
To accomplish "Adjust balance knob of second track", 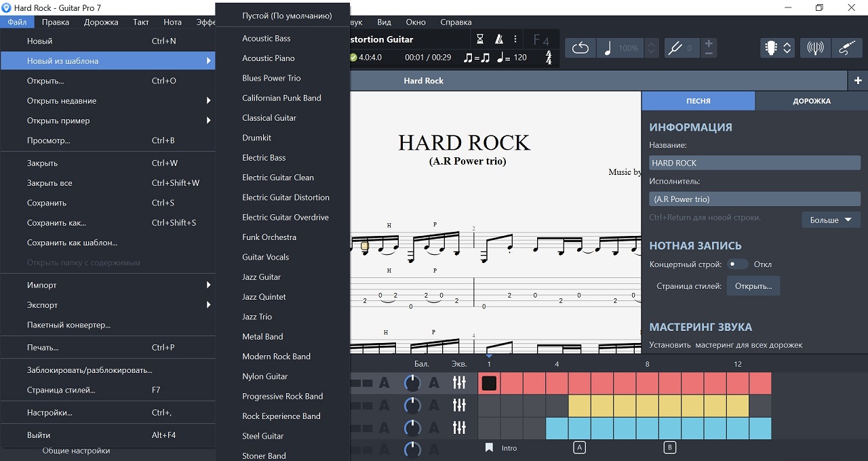I will pos(412,405).
